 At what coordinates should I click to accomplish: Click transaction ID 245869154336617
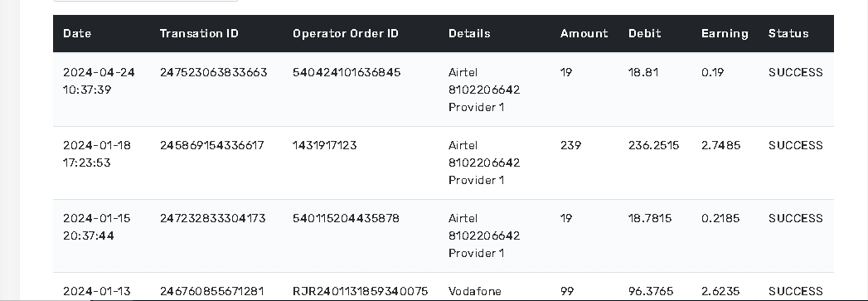pyautogui.click(x=212, y=145)
